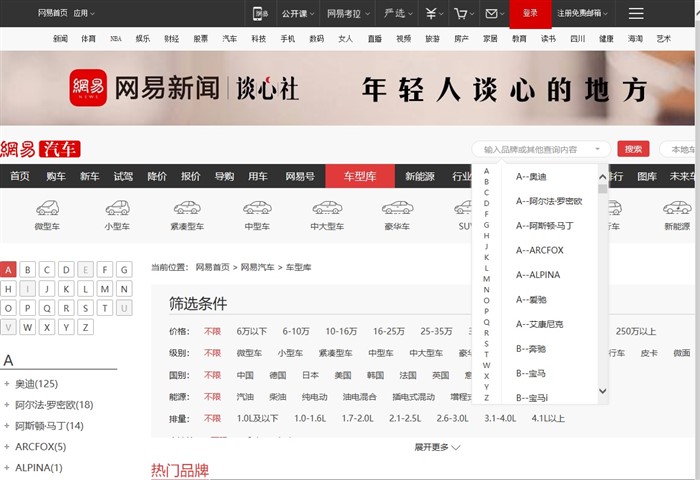Click the 豪华车 car icon

tap(397, 208)
